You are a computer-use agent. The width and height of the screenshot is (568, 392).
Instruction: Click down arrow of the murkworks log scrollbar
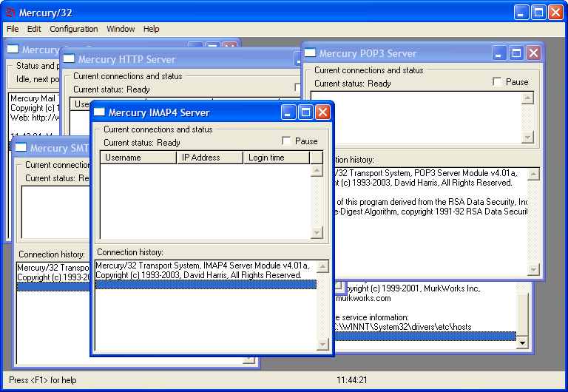tap(522, 342)
